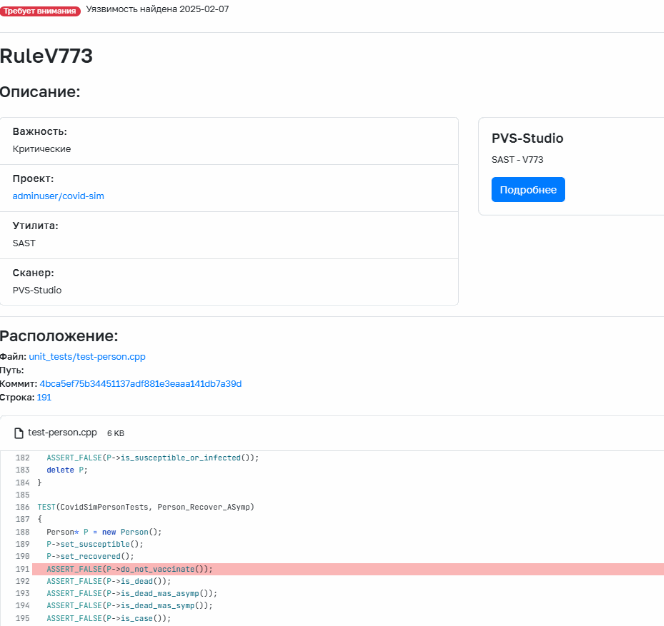Click the RuleV773 heading
664x626 pixels.
(x=46, y=56)
